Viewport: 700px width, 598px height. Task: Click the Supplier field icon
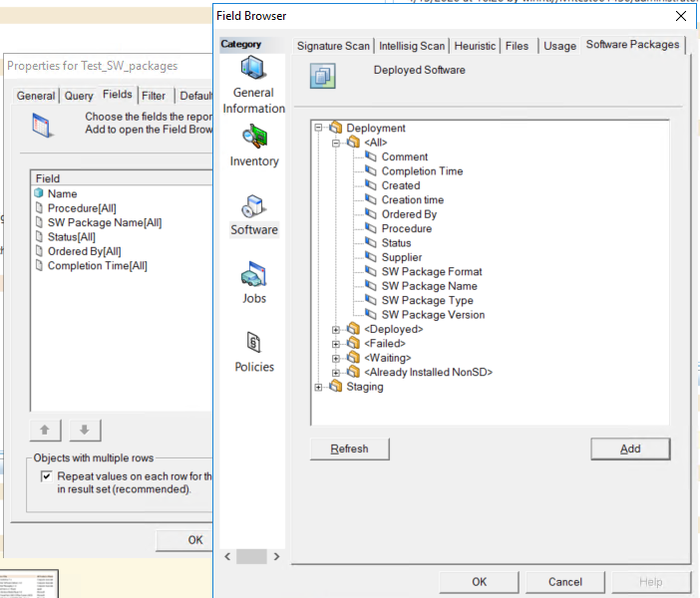[x=371, y=256]
